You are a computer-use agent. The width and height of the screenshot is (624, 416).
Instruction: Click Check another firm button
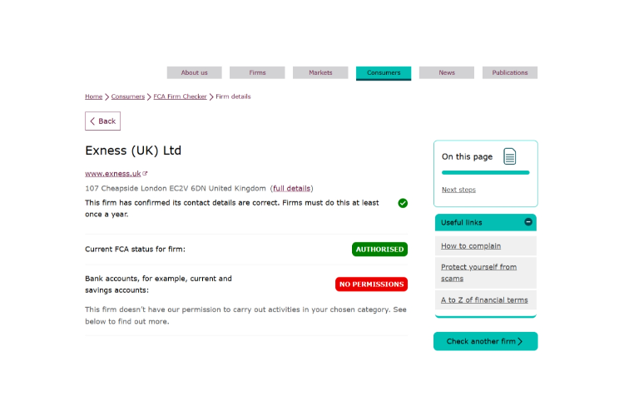pyautogui.click(x=486, y=341)
